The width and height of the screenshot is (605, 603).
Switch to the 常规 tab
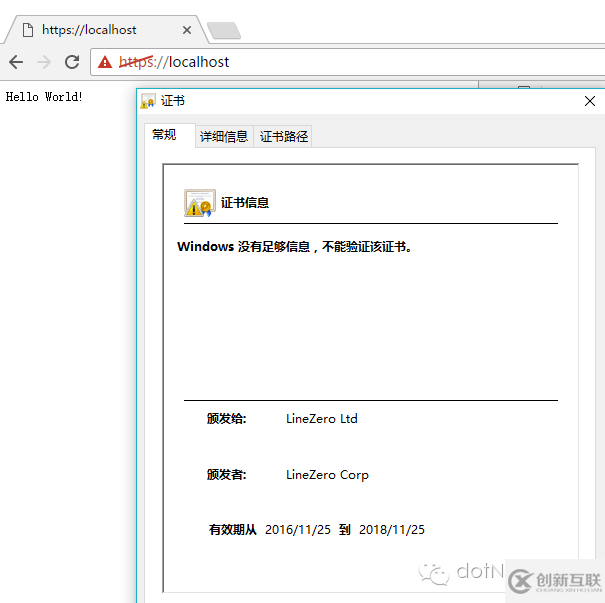pyautogui.click(x=170, y=135)
